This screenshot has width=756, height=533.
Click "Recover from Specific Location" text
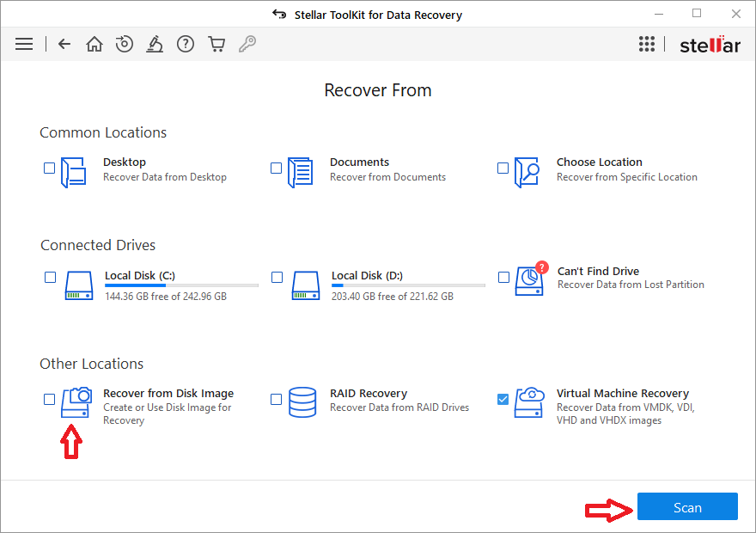click(627, 177)
